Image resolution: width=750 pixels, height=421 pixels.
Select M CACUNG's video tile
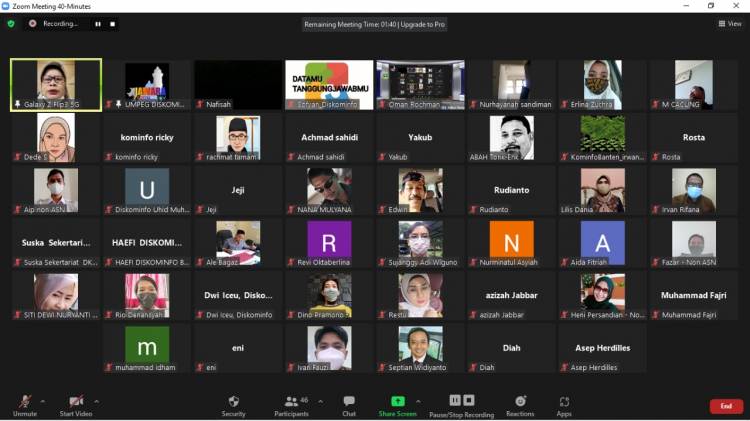point(694,85)
